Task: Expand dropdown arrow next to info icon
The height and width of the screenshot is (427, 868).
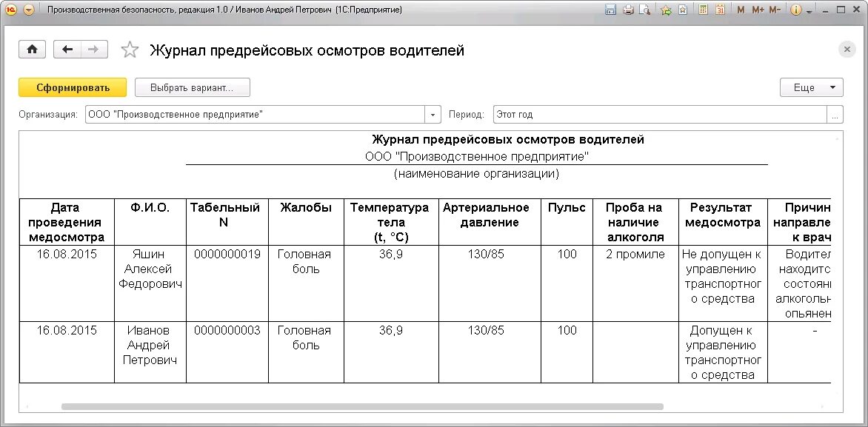Action: [x=809, y=11]
